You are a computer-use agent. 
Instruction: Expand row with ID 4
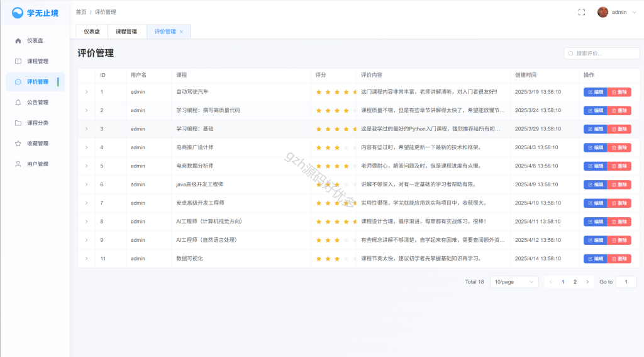tap(86, 148)
